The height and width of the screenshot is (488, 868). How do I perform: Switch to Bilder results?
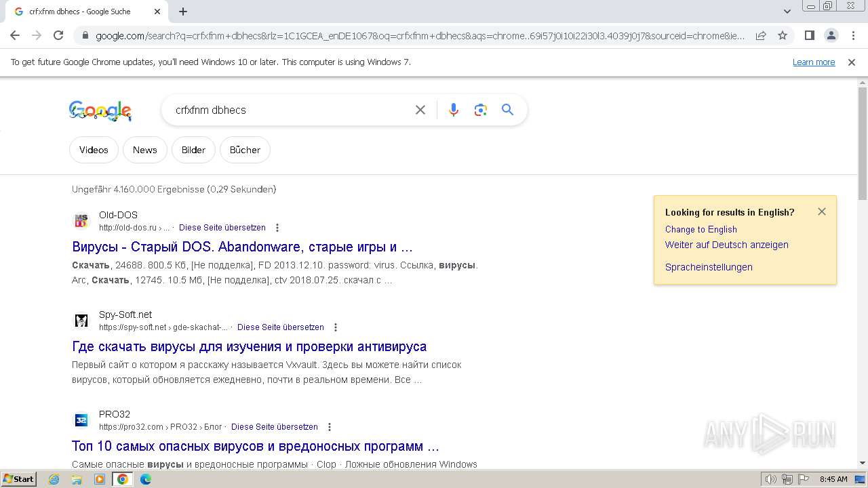tap(193, 150)
